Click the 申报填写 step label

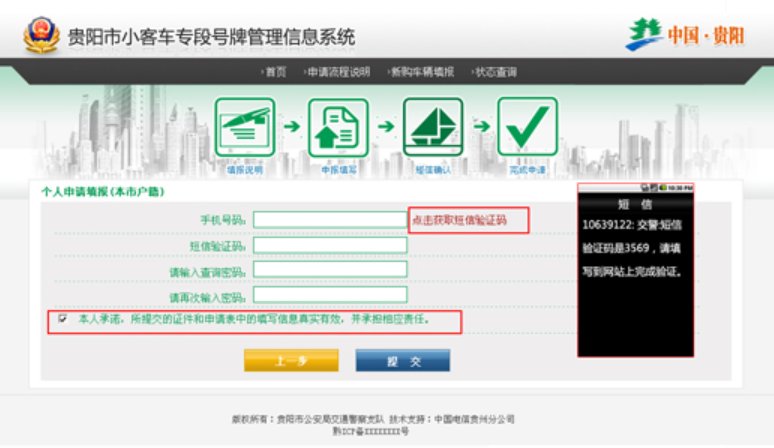tap(339, 170)
